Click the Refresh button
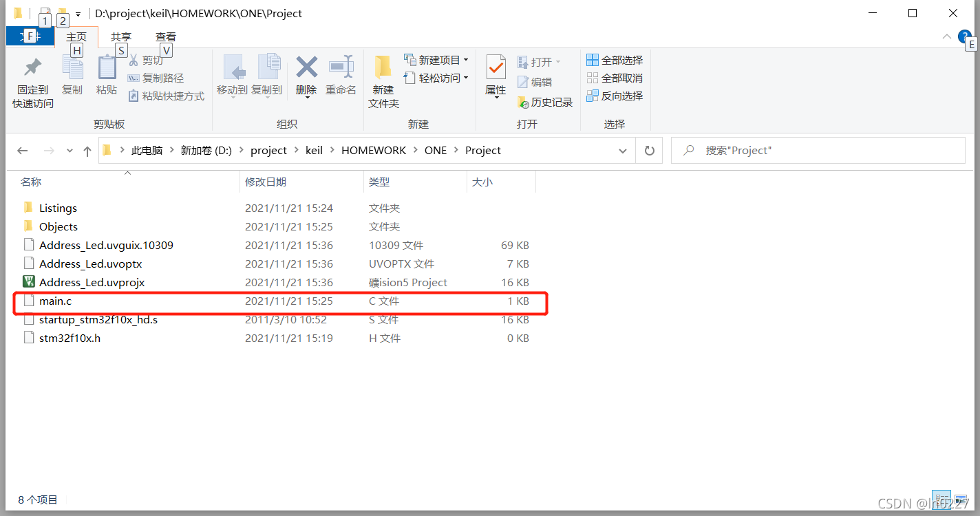This screenshot has height=516, width=980. click(649, 151)
